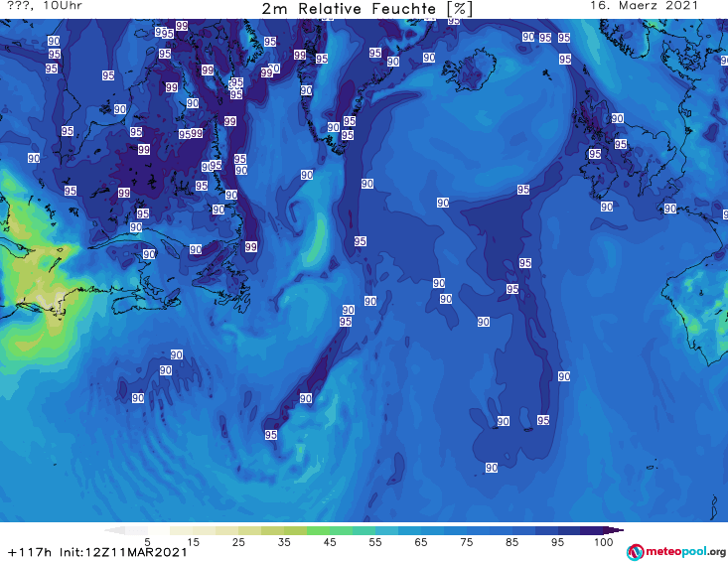Click the colorbar label '75'
Viewport: 728px width, 562px height.
point(467,542)
